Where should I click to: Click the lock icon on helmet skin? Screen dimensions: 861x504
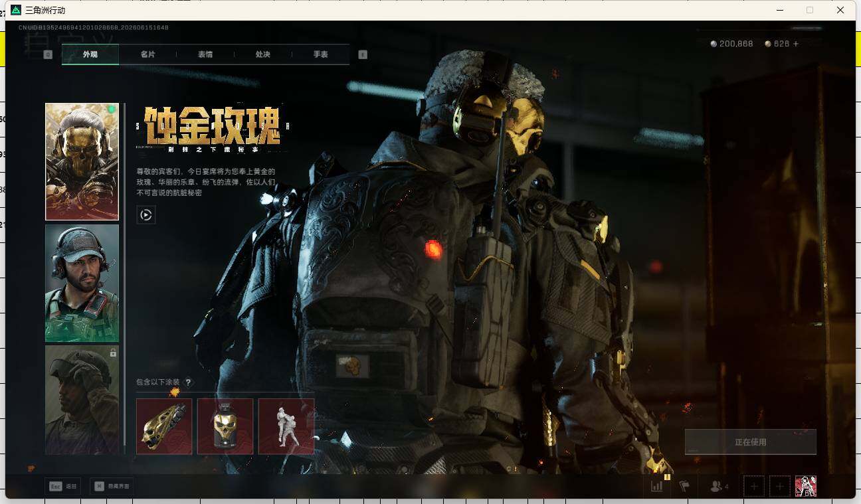113,353
